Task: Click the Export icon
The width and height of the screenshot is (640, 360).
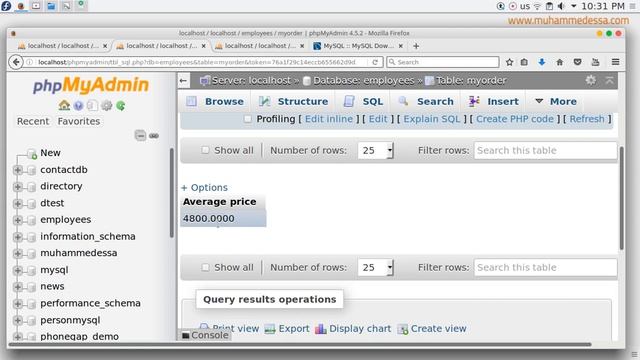Action: point(270,329)
